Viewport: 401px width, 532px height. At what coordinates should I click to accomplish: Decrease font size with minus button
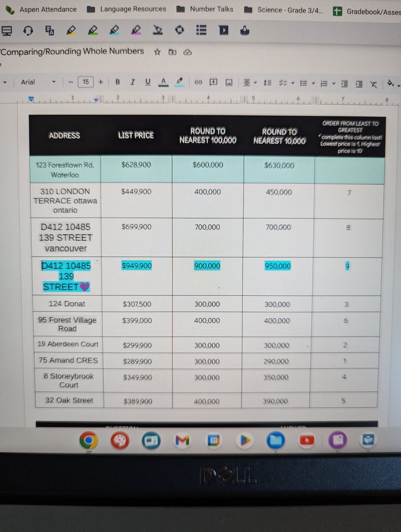click(x=71, y=82)
